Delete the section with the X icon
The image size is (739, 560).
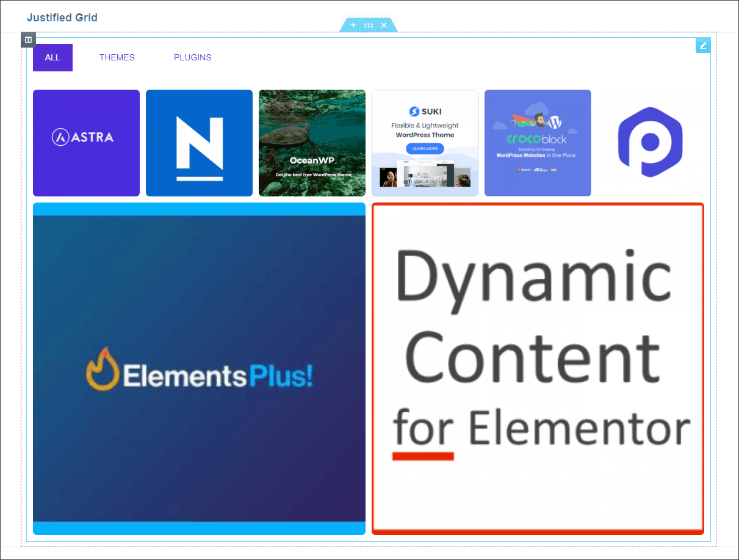pos(384,25)
